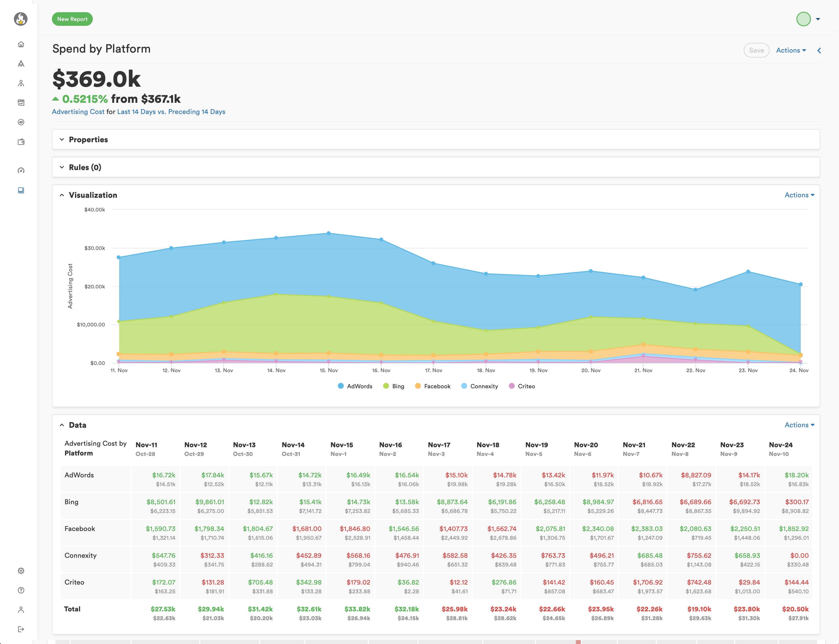Open the speedometer dashboard icon
839x644 pixels.
(x=21, y=170)
